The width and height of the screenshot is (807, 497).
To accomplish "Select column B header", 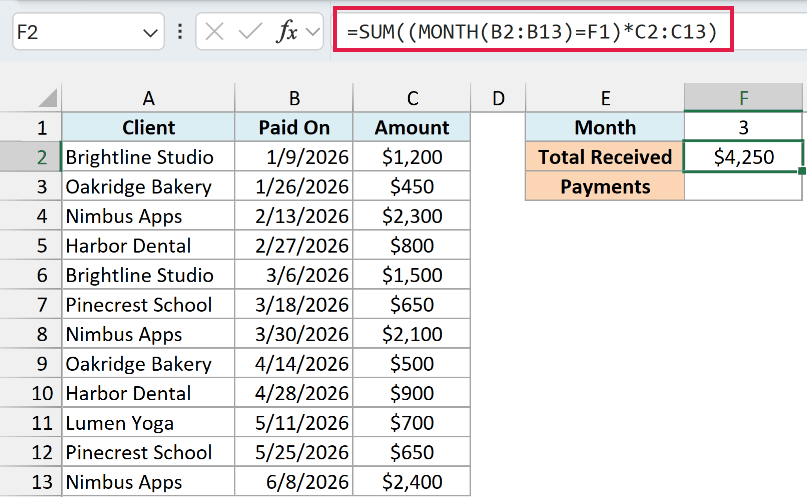I will pyautogui.click(x=294, y=98).
